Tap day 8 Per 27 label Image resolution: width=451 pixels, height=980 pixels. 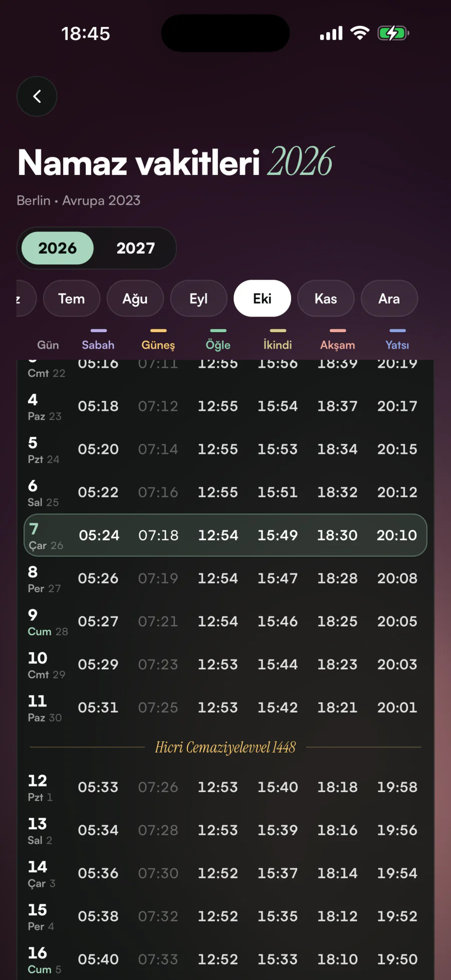tap(44, 579)
